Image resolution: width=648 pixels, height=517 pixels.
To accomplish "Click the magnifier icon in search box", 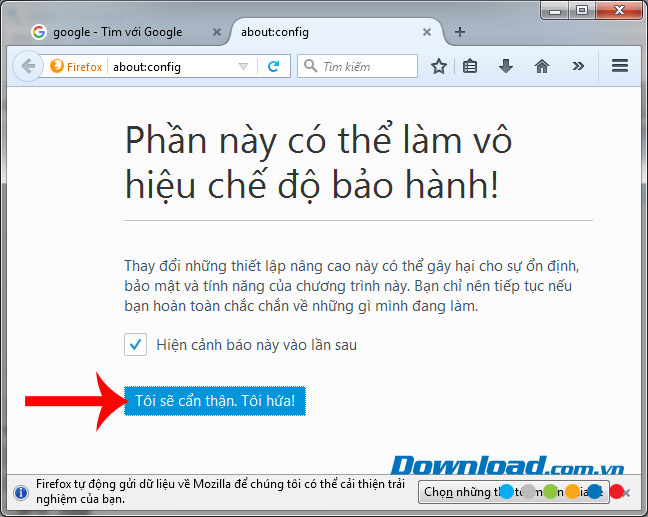I will pyautogui.click(x=310, y=66).
